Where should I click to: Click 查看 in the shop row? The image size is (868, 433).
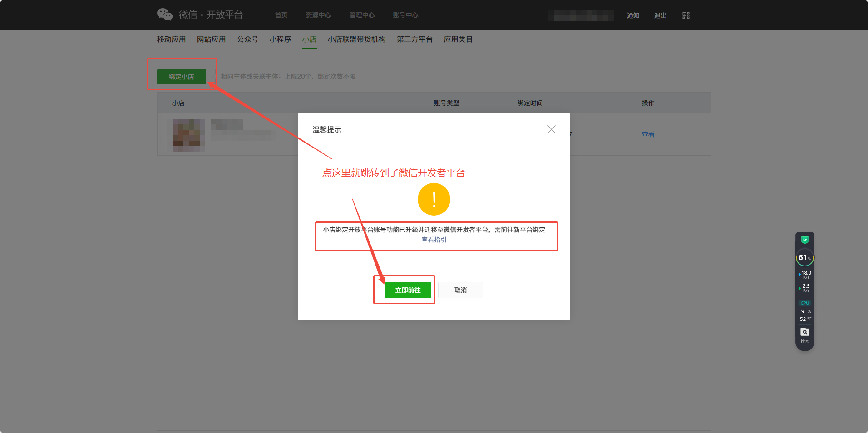coord(648,134)
